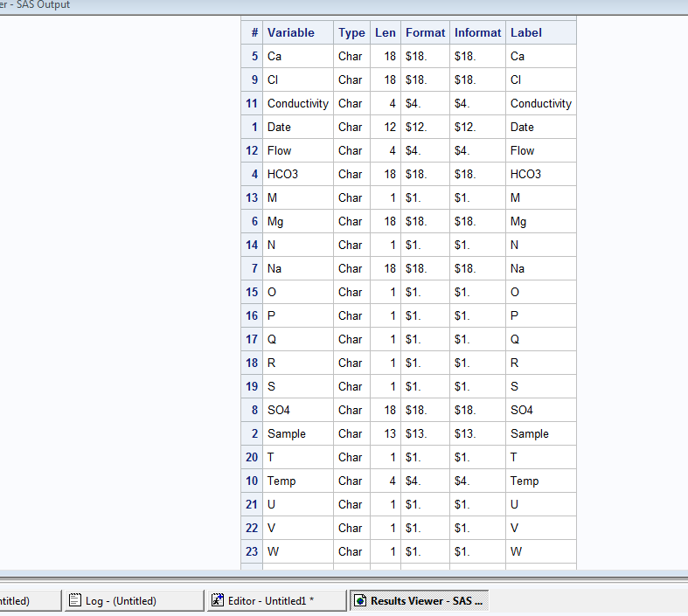Select the Temp variable cell
The image size is (688, 616).
pos(298,481)
